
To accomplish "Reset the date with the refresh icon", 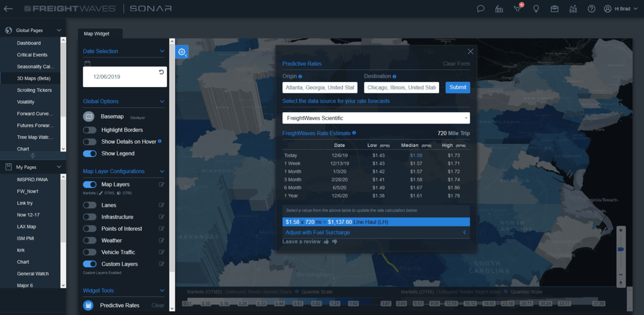I will 162,72.
